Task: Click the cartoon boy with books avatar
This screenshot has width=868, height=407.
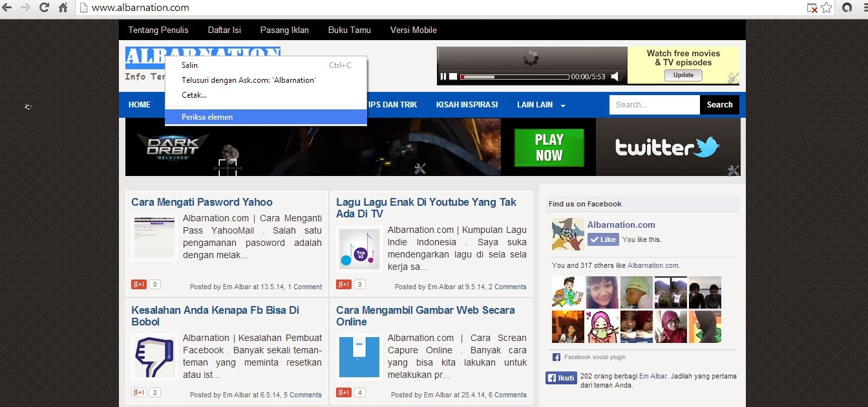Action: click(x=568, y=292)
